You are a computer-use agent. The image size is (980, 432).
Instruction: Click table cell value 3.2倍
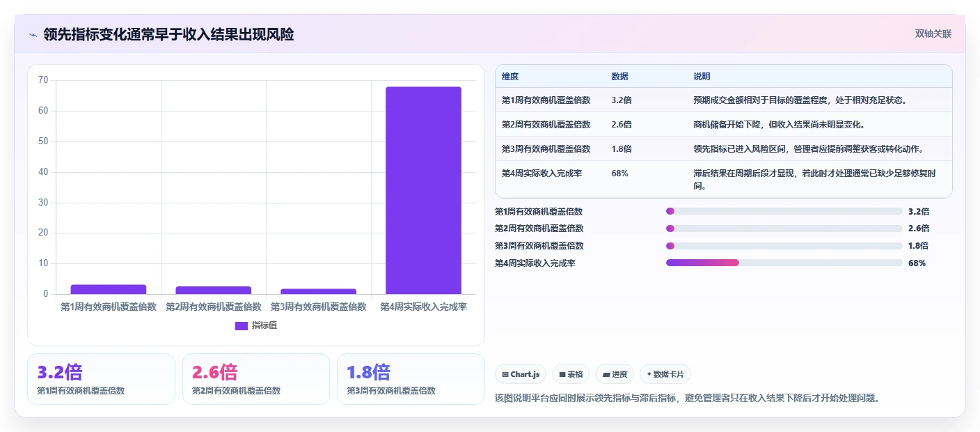622,100
